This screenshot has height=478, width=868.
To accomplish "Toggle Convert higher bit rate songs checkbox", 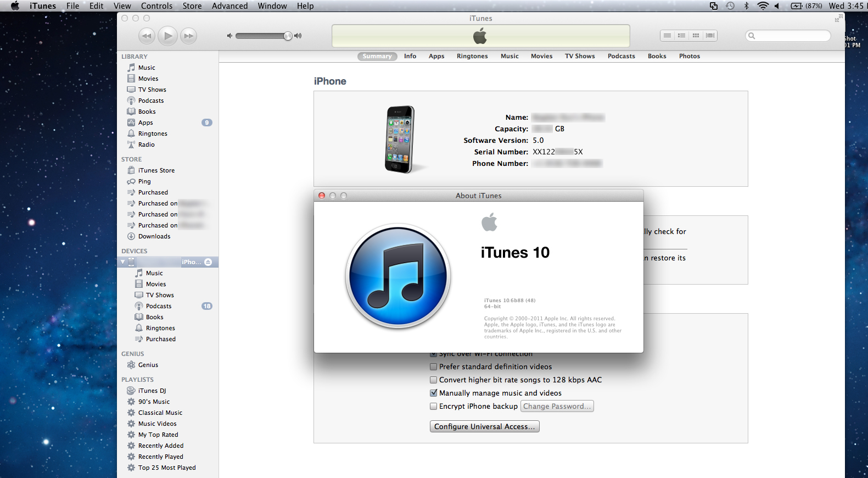I will tap(434, 380).
